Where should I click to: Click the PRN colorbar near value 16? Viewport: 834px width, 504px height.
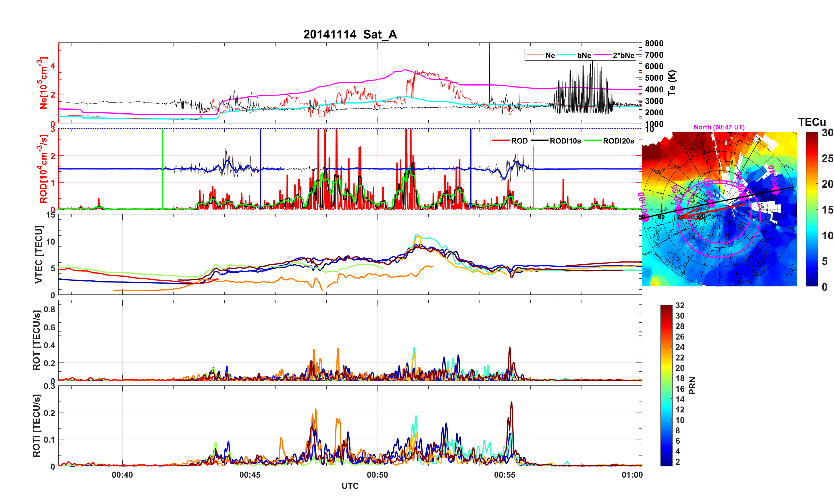(666, 389)
